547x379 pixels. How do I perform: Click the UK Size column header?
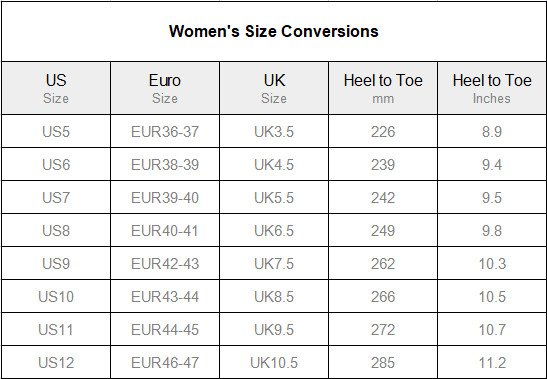pos(274,88)
